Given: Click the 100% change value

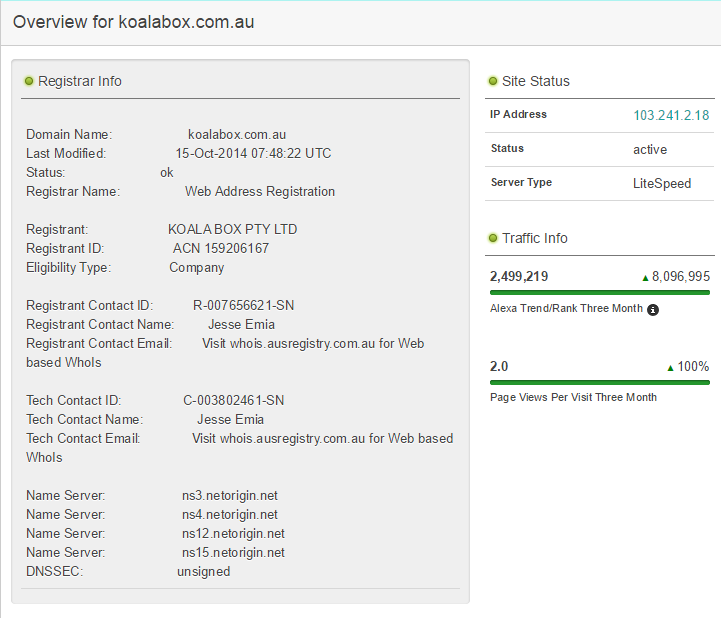Looking at the screenshot, I should pos(693,367).
